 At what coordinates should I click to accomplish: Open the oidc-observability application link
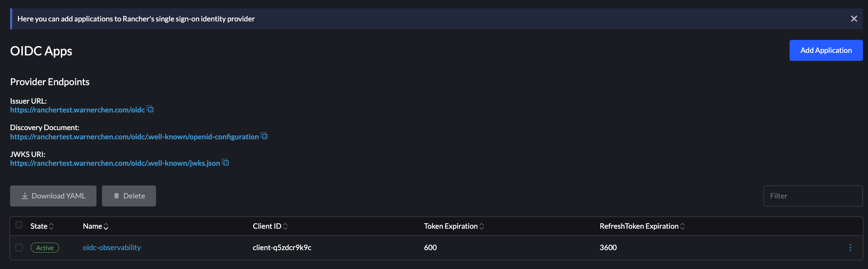[x=112, y=248]
